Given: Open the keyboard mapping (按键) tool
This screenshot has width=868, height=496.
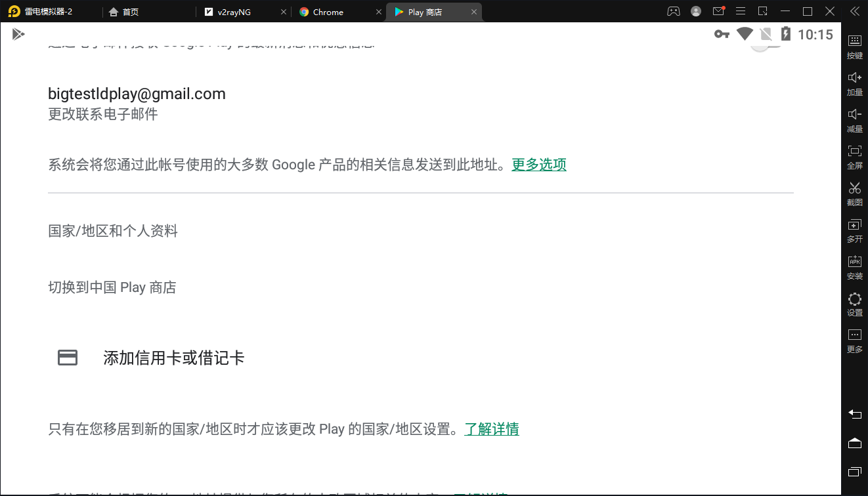Looking at the screenshot, I should 854,45.
